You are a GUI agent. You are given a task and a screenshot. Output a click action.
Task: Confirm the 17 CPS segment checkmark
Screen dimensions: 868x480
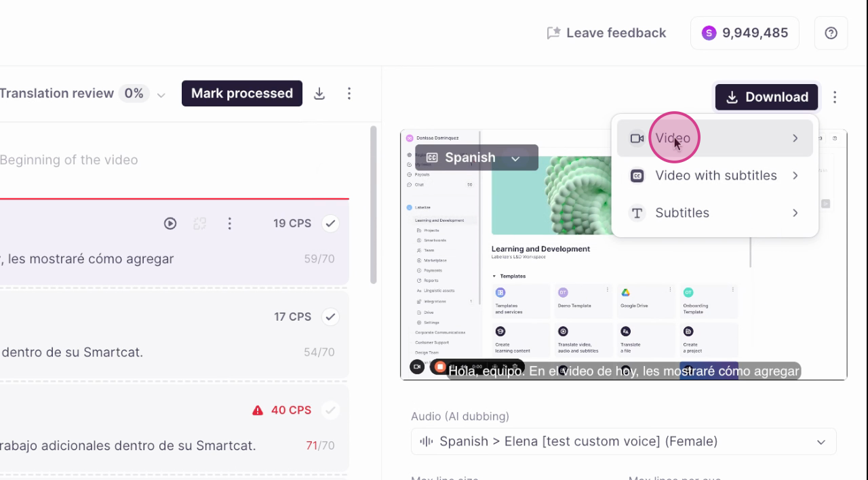point(330,317)
